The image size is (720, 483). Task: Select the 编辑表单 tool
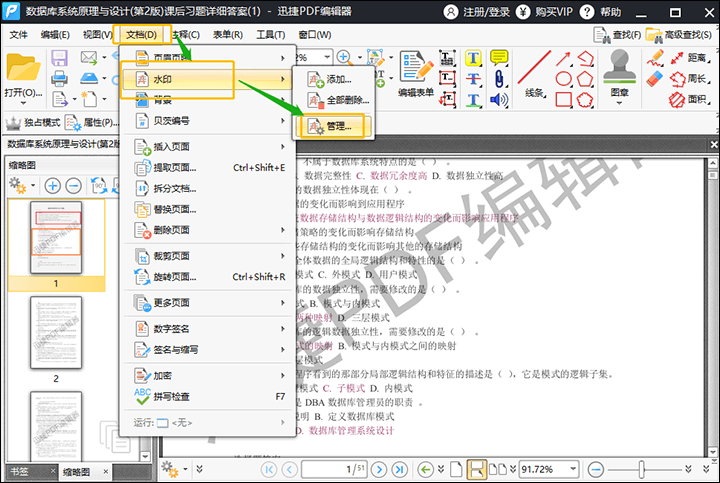[416, 73]
